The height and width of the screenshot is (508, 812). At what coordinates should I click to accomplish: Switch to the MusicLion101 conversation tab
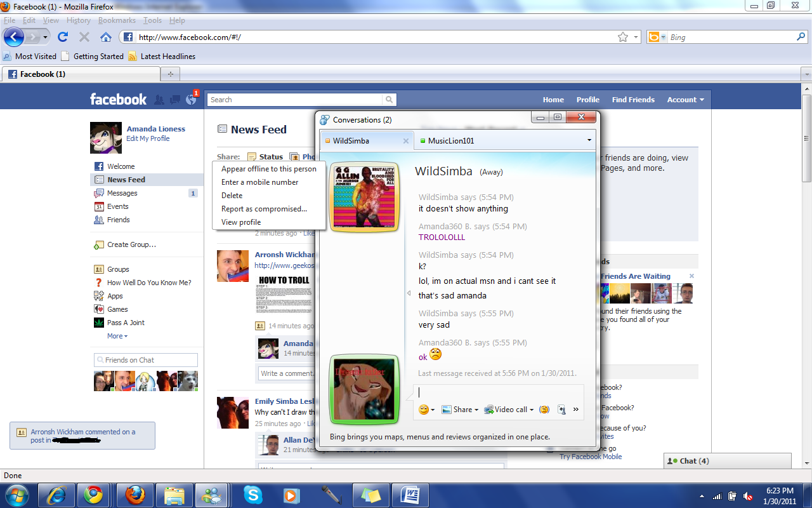[450, 140]
